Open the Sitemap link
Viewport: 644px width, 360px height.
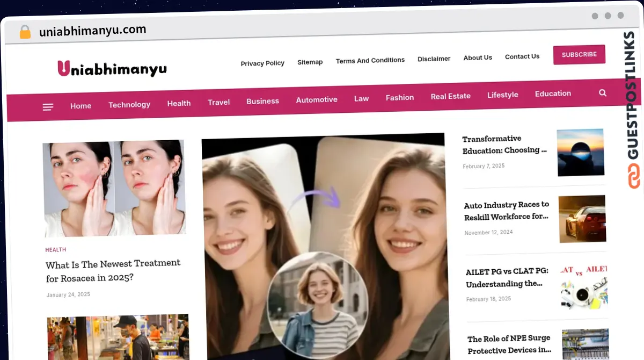(310, 62)
